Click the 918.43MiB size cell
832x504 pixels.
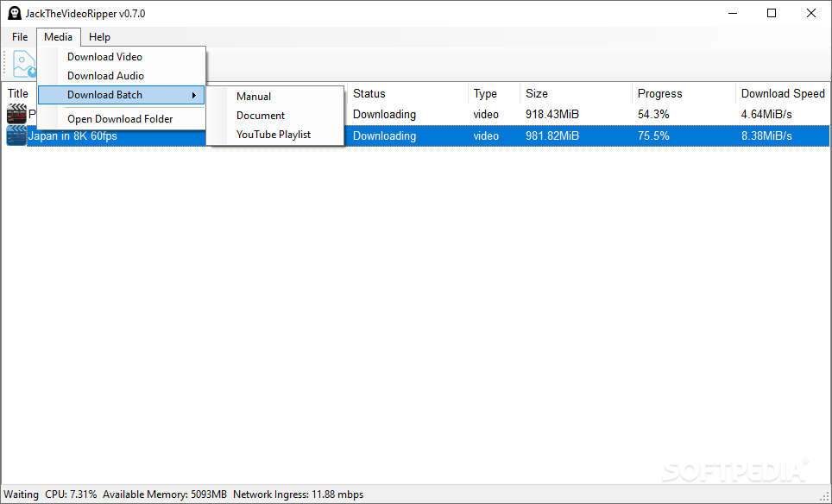click(552, 114)
